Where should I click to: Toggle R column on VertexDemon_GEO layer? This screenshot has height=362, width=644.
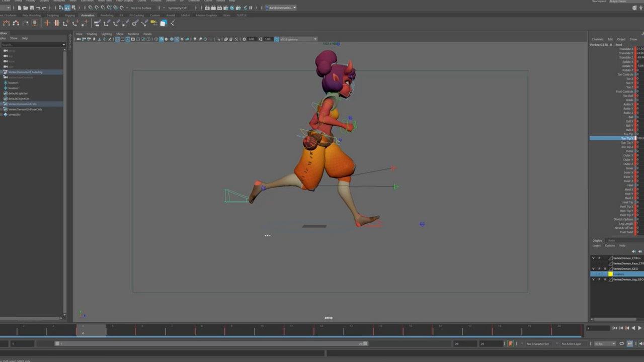click(x=605, y=268)
